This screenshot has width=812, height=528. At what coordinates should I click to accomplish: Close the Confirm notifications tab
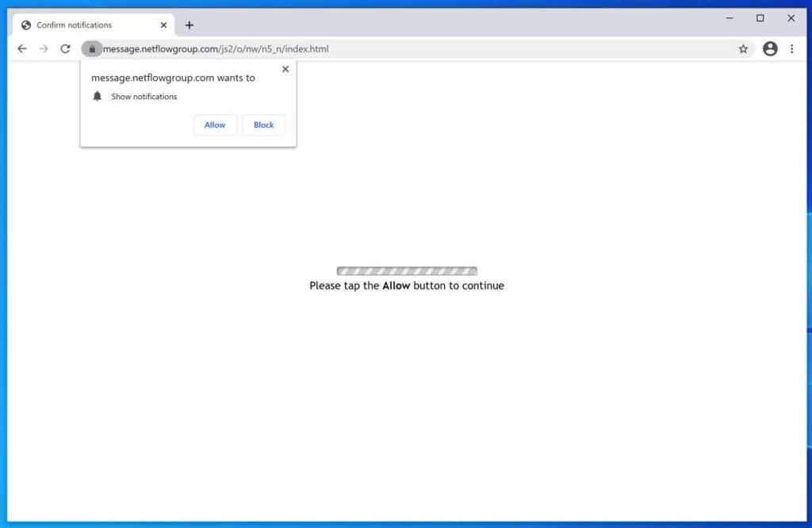tap(163, 25)
